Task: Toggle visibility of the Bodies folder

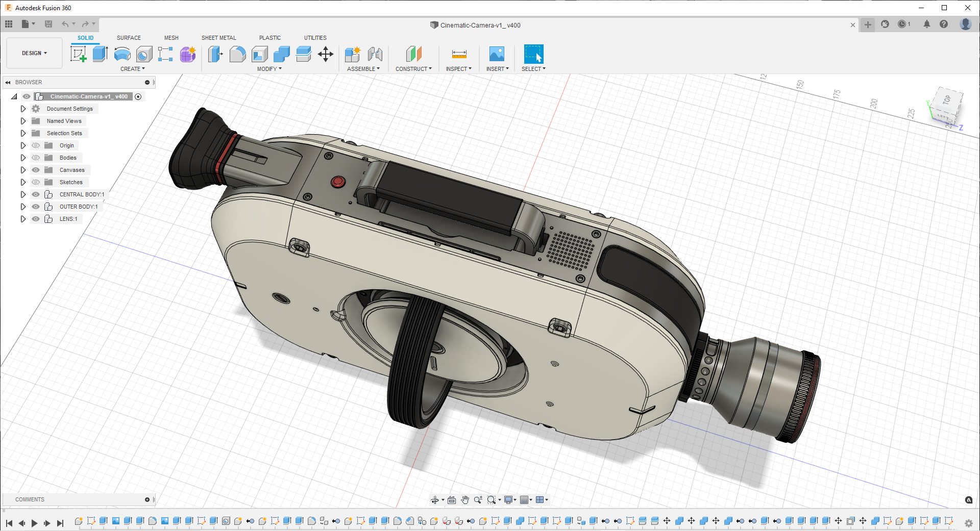Action: (x=36, y=158)
